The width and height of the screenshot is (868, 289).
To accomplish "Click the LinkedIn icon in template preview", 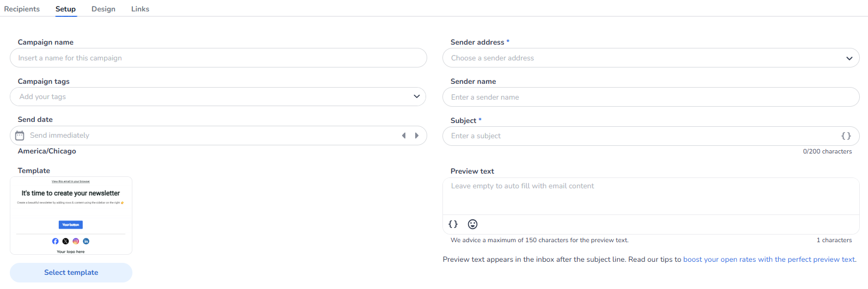I will coord(86,241).
